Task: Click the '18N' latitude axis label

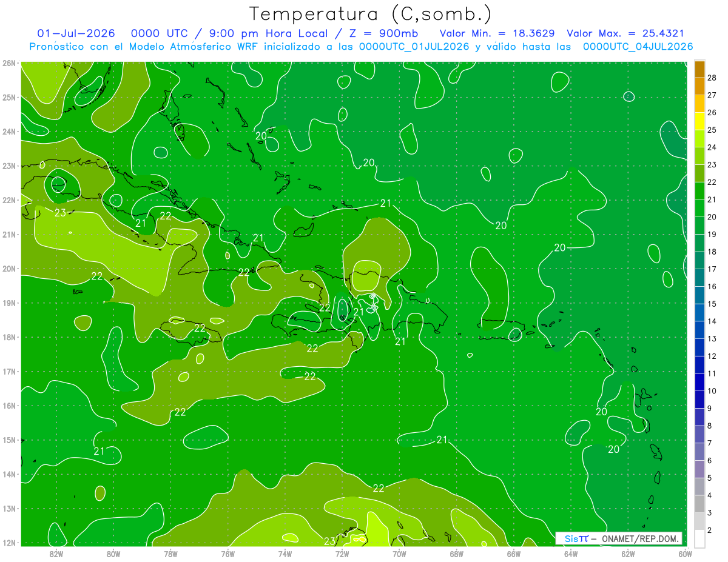Action: [8, 337]
